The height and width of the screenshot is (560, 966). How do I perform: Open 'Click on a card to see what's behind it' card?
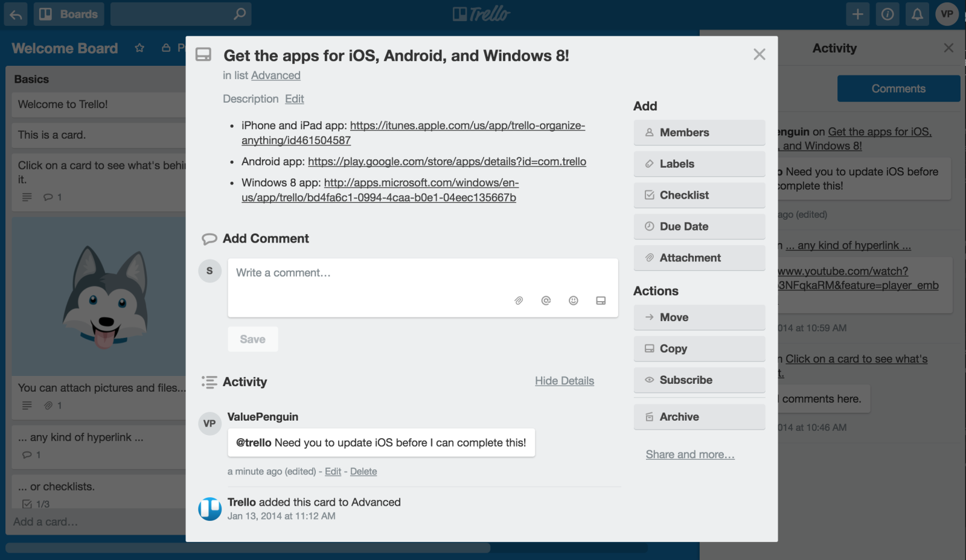point(99,182)
